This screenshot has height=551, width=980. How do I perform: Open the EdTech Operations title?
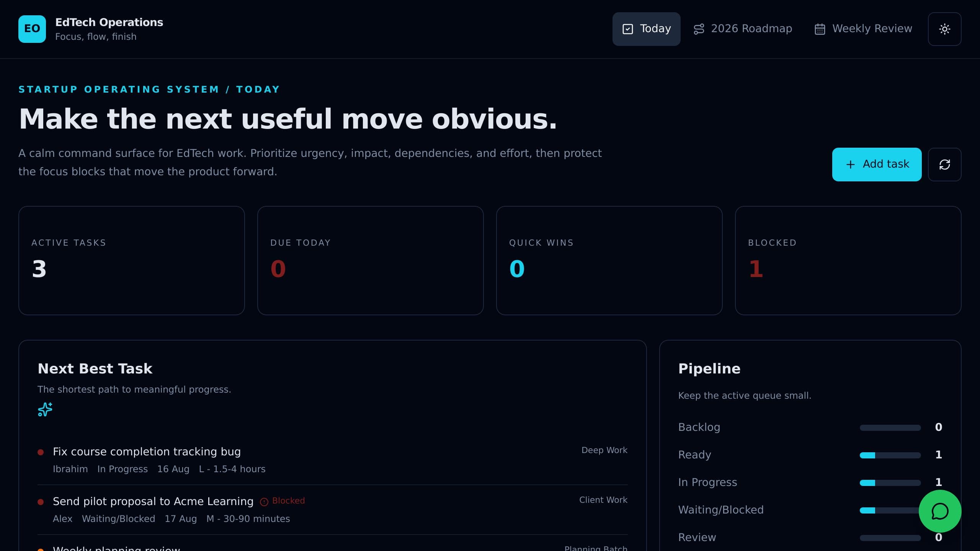pyautogui.click(x=109, y=22)
